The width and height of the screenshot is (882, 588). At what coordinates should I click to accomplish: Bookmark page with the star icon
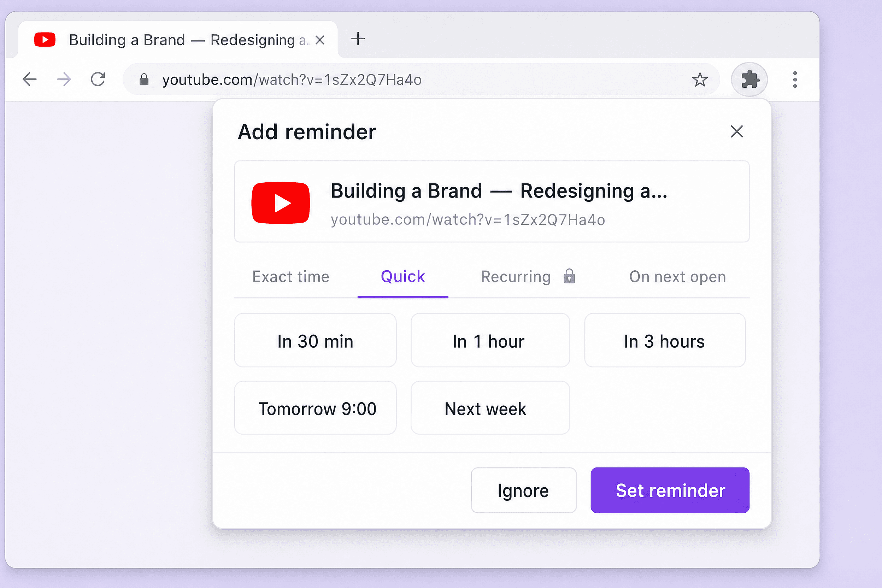coord(699,80)
